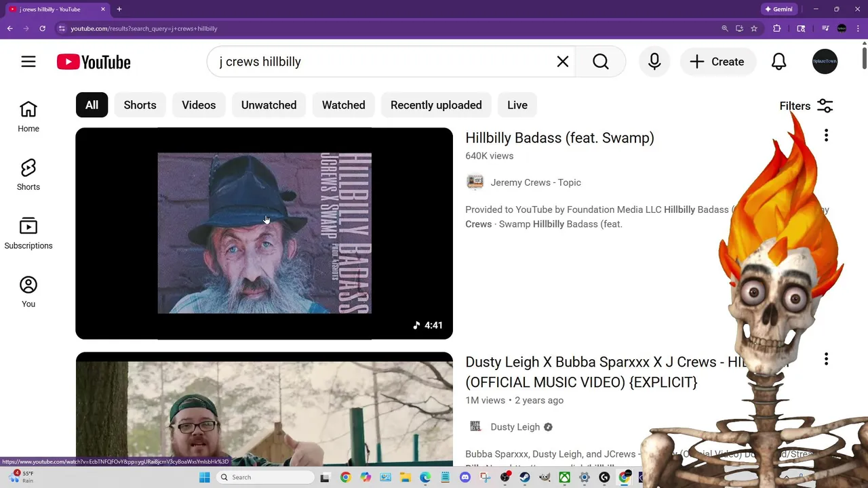Viewport: 868px width, 488px height.
Task: Click the Dusty Leigh channel avatar
Action: (x=475, y=427)
